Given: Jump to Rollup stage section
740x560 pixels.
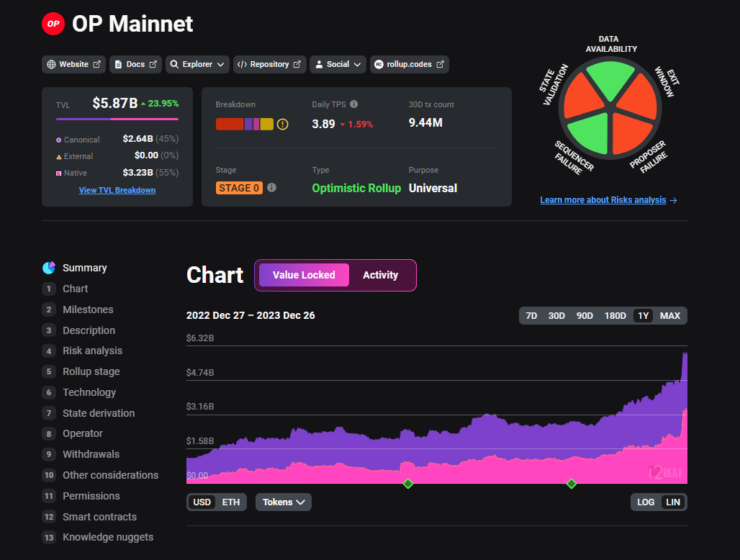Looking at the screenshot, I should (x=91, y=371).
